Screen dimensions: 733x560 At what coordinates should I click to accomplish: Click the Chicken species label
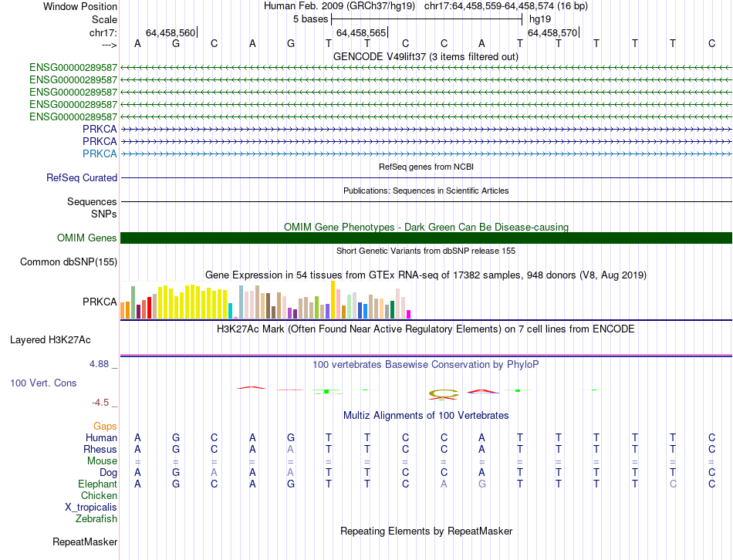[x=99, y=495]
